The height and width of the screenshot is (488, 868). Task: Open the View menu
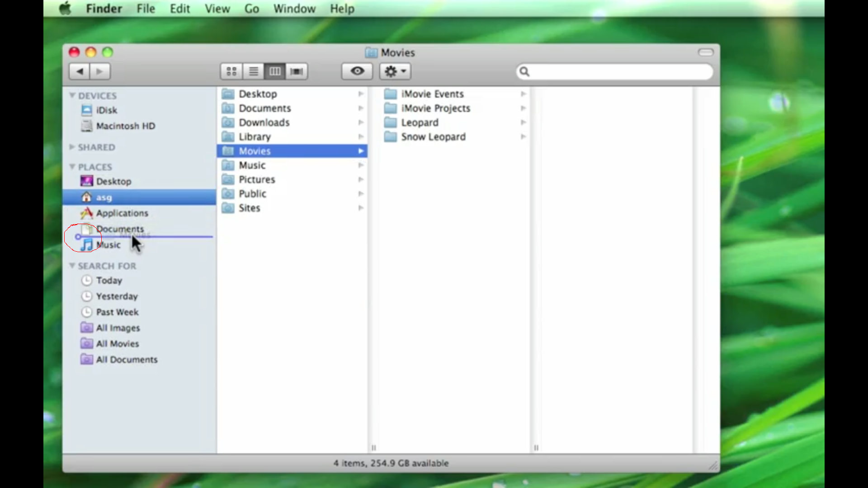(217, 9)
